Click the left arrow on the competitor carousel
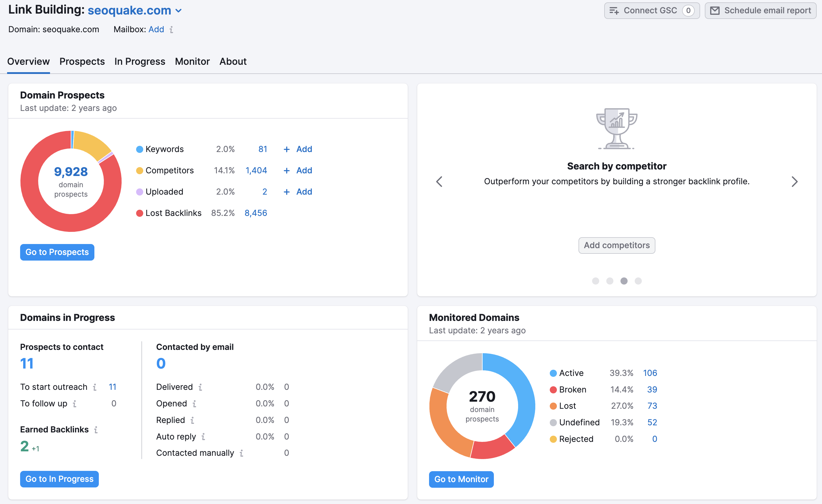 [439, 182]
